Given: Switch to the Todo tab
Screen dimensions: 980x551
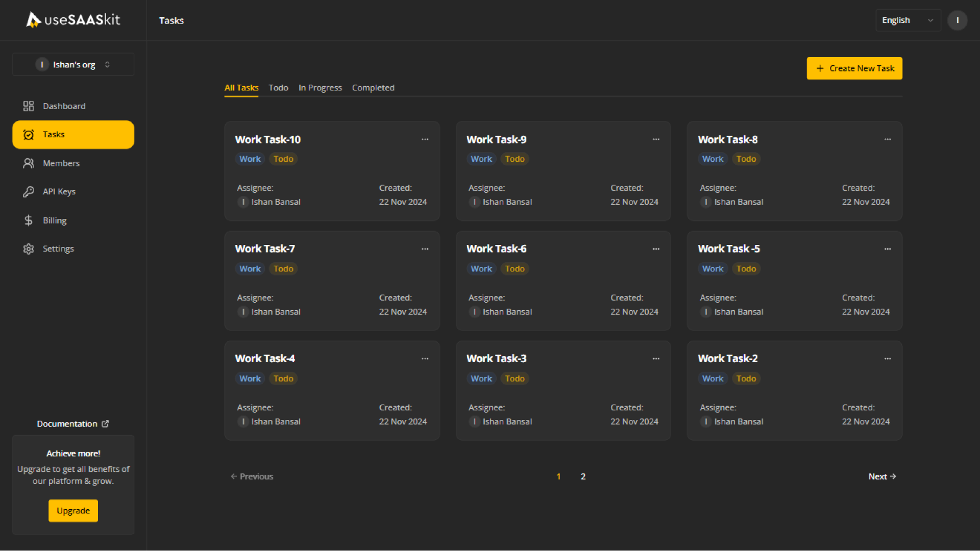Looking at the screenshot, I should pyautogui.click(x=278, y=88).
